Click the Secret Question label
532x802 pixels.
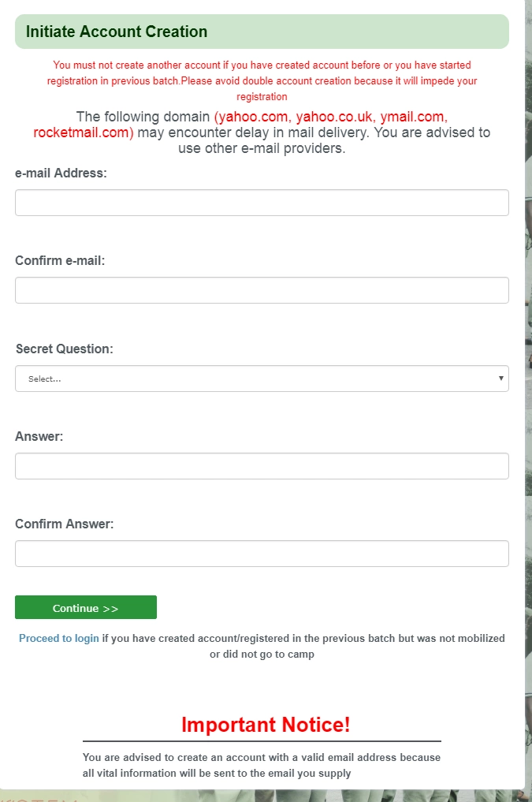coord(65,349)
